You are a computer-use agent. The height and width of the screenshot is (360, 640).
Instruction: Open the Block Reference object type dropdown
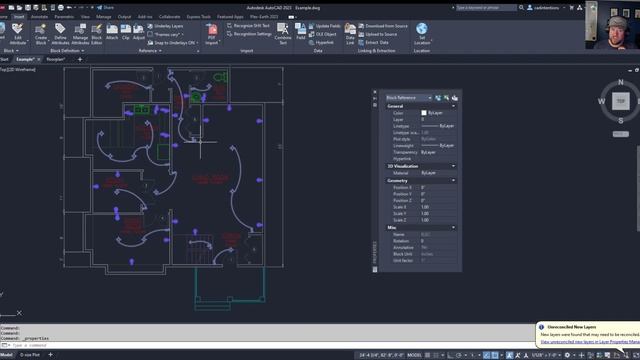[409, 98]
